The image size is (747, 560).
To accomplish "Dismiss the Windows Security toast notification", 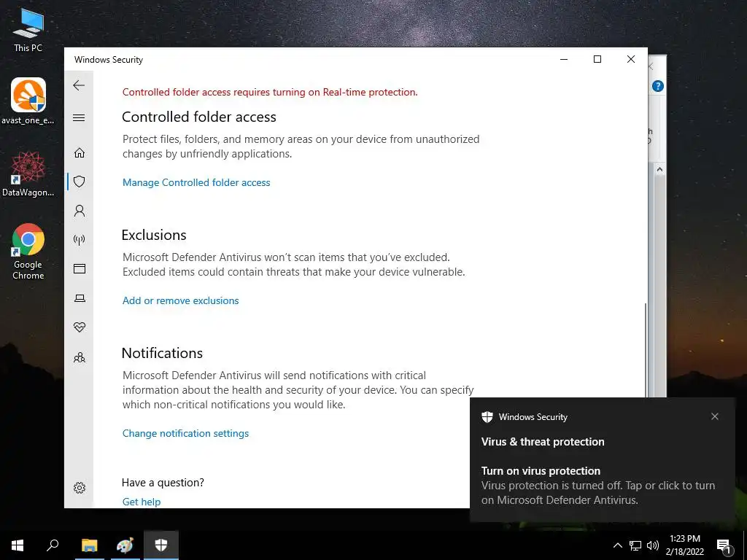I will tap(715, 416).
